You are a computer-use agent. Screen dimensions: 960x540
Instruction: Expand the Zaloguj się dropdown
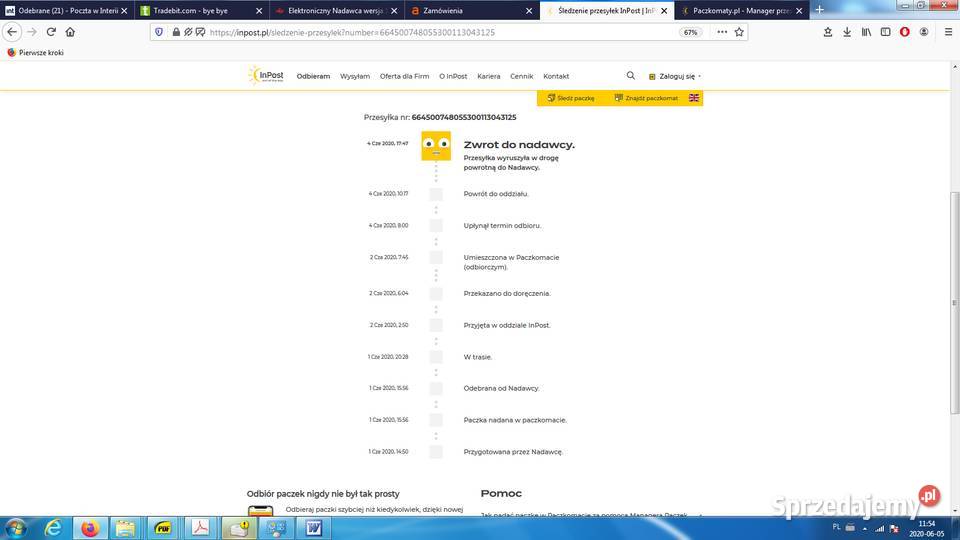(675, 77)
